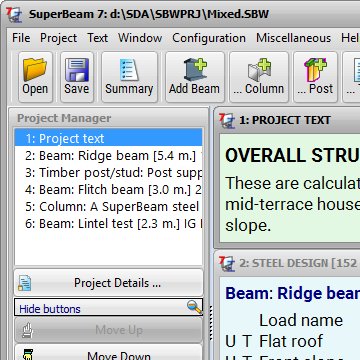The height and width of the screenshot is (360, 360).
Task: Click the Move Up button
Action: tap(109, 330)
